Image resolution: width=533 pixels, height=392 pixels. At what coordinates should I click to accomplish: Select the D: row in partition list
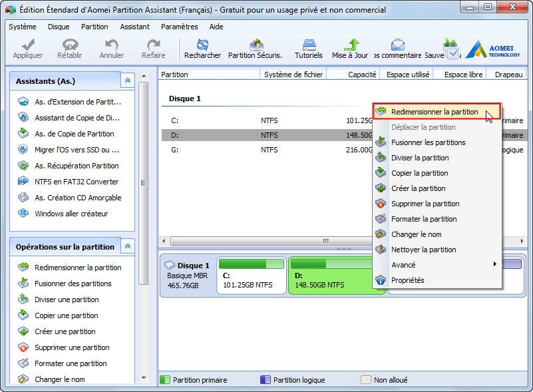(267, 135)
